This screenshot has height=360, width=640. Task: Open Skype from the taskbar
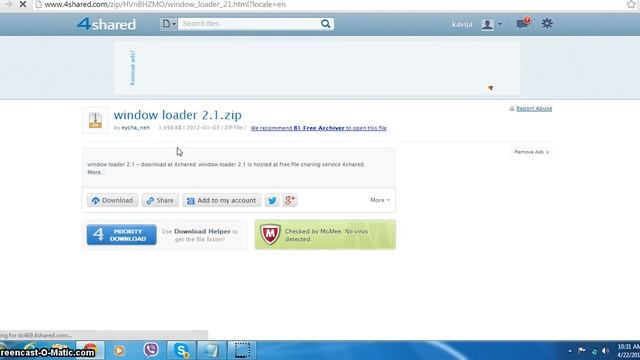[x=181, y=350]
